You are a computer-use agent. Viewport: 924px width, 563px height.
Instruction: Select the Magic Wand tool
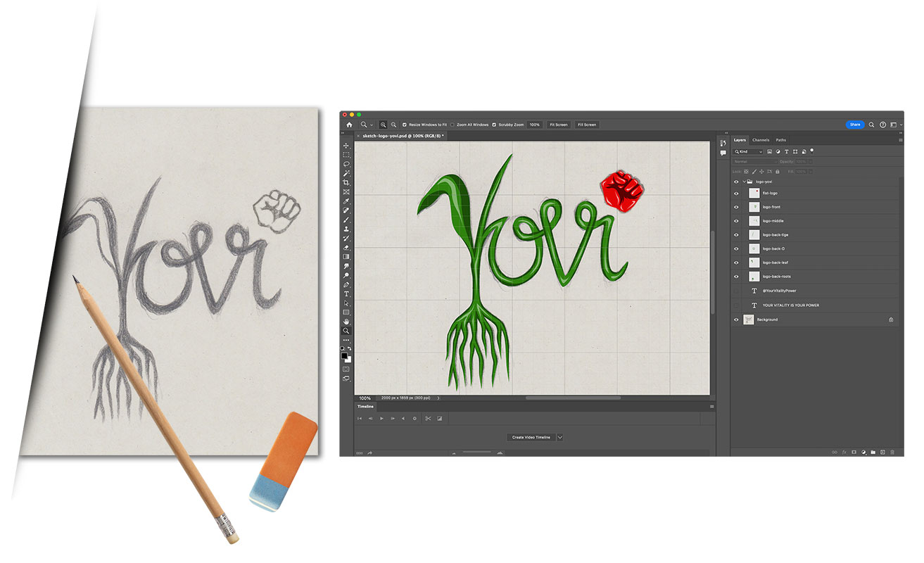click(x=346, y=173)
